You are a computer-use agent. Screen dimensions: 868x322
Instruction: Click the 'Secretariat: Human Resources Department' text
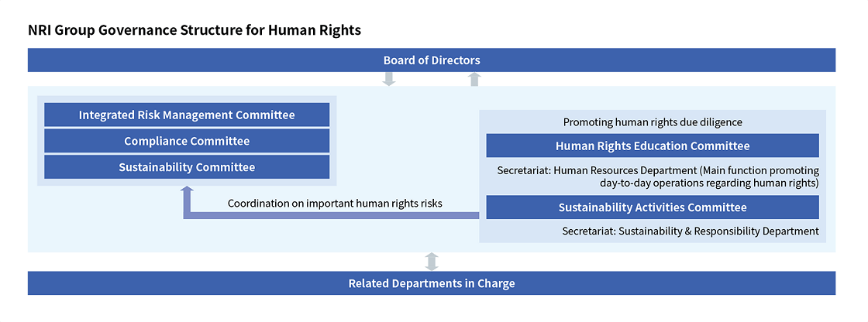point(597,170)
